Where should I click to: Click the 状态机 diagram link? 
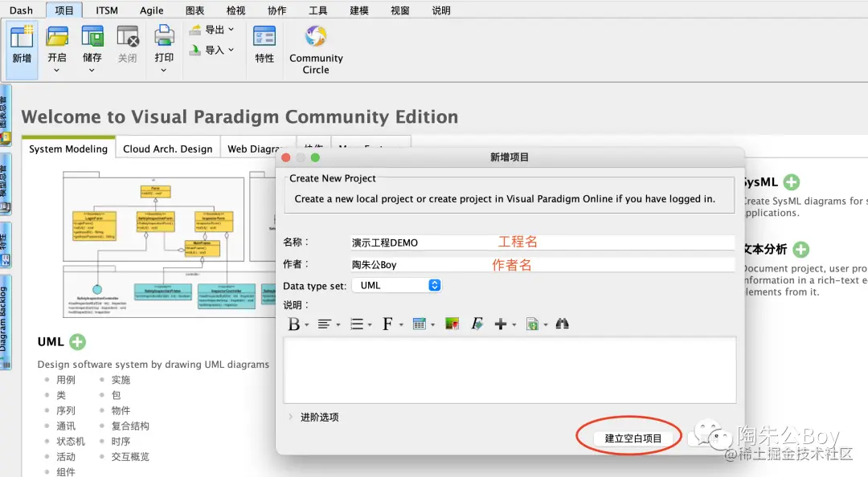tap(71, 442)
